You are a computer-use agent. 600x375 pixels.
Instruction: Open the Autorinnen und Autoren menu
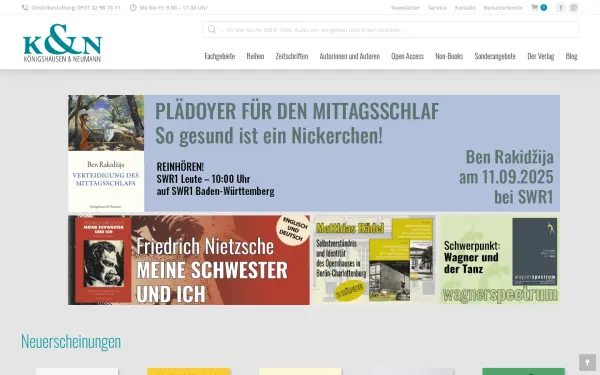(x=350, y=56)
